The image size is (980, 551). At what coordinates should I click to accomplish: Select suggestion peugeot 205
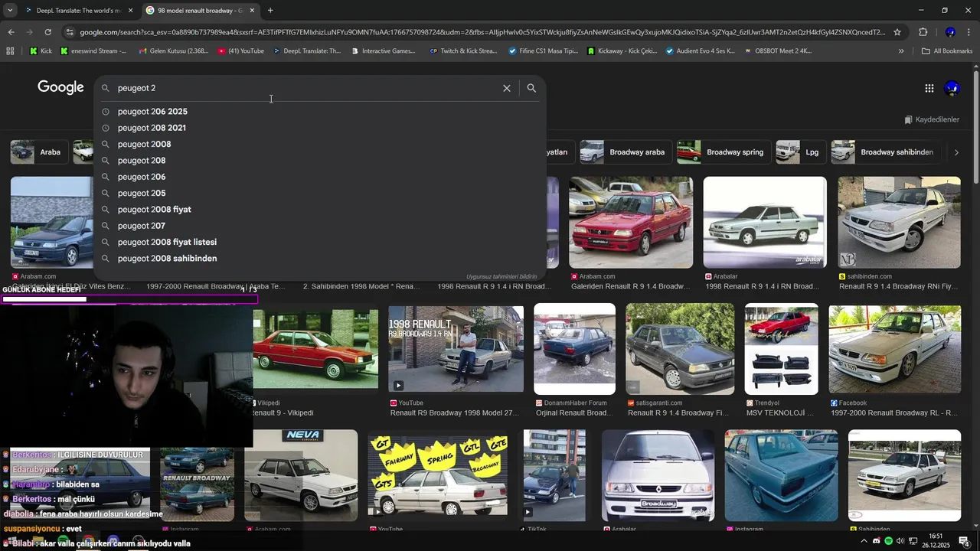(x=320, y=193)
